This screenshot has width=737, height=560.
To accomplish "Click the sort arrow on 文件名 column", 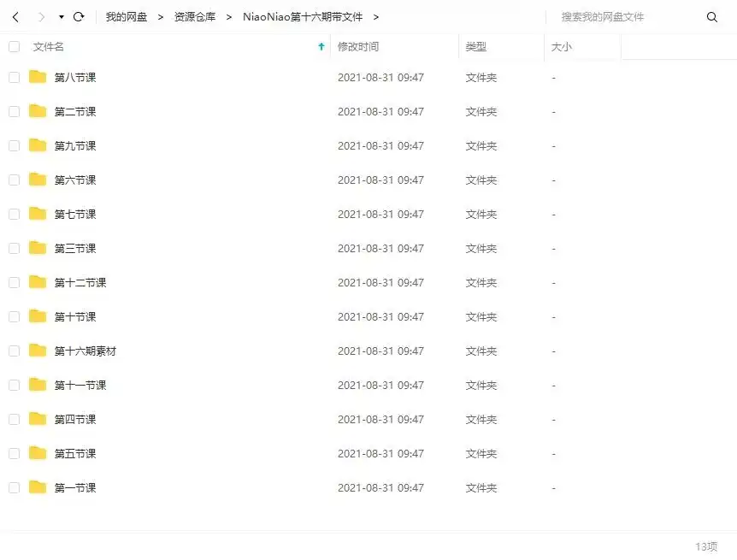I will click(x=321, y=47).
